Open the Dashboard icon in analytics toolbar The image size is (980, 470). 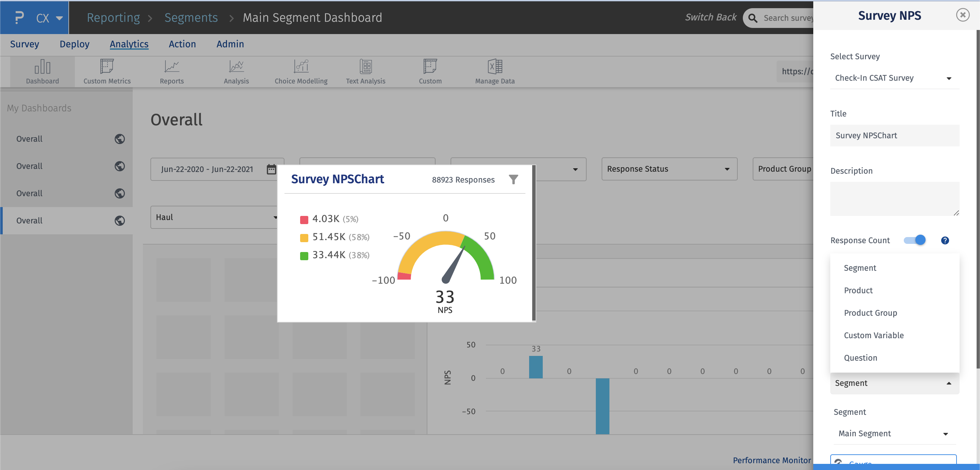pyautogui.click(x=42, y=72)
